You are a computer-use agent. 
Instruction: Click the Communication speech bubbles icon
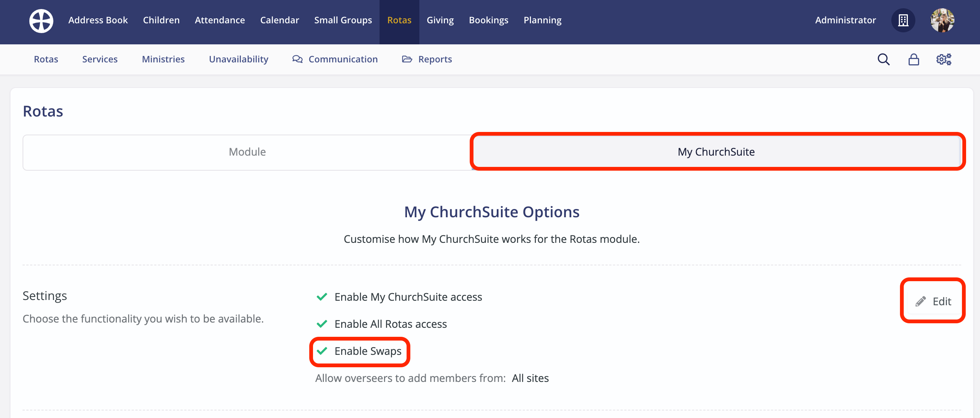click(x=297, y=59)
